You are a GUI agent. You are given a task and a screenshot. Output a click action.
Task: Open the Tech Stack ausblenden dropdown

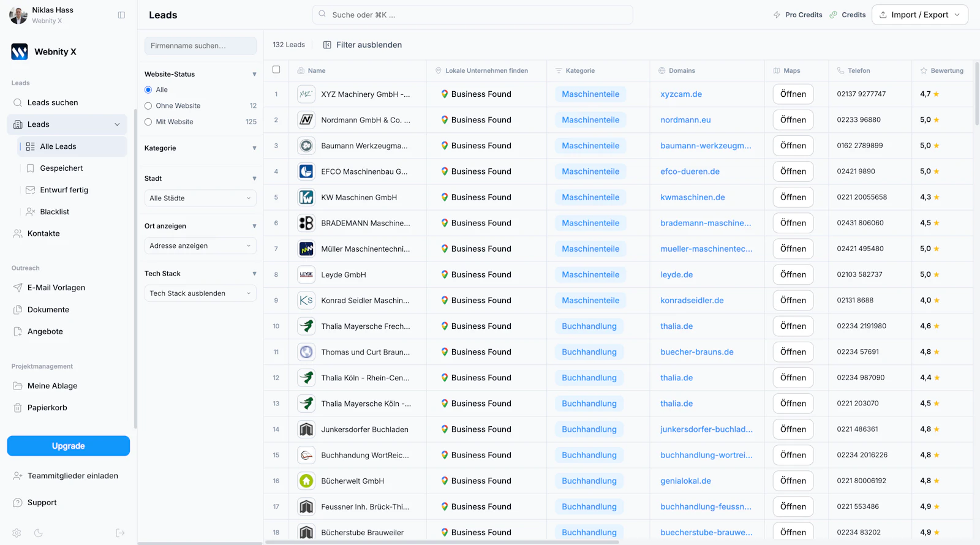[200, 293]
